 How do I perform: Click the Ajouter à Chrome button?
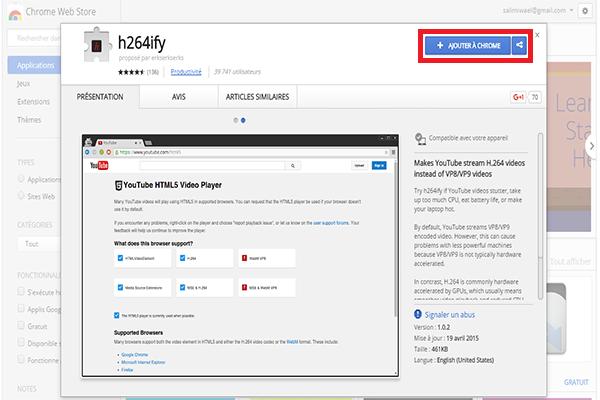click(x=468, y=46)
